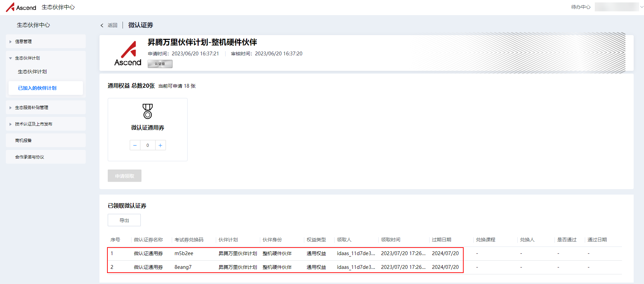Open the account dropdown at top right
The height and width of the screenshot is (284, 644).
(642, 7)
